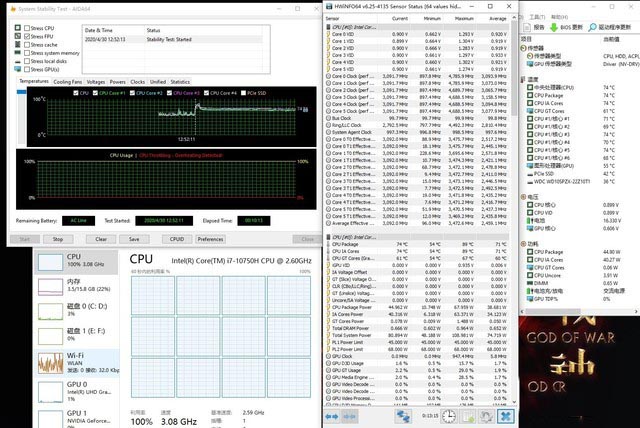Click HWiNFO expand sensor columns arrows icon
This screenshot has height=428, width=640.
[332, 417]
